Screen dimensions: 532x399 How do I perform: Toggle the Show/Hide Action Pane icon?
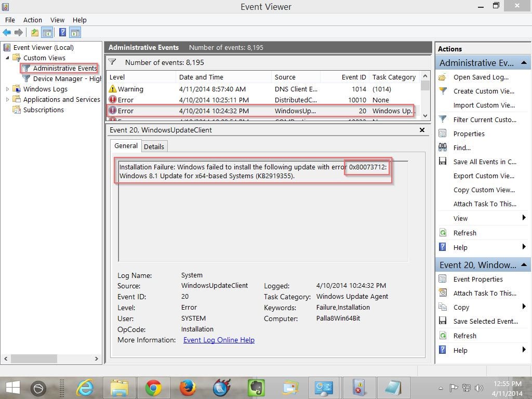tap(75, 33)
